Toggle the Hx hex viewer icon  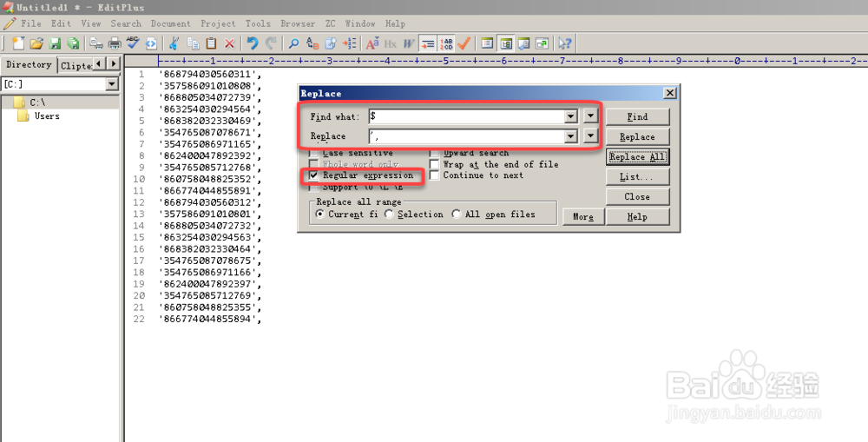coord(391,43)
